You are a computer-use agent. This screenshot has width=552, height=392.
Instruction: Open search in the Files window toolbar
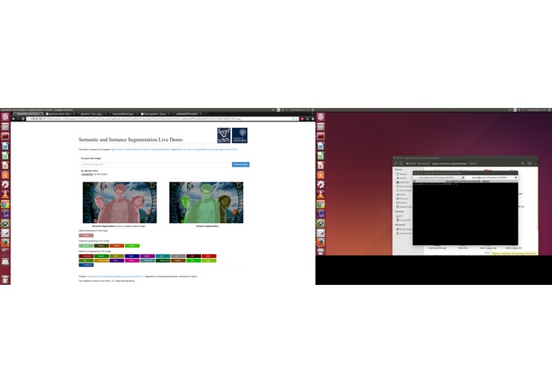pyautogui.click(x=523, y=163)
